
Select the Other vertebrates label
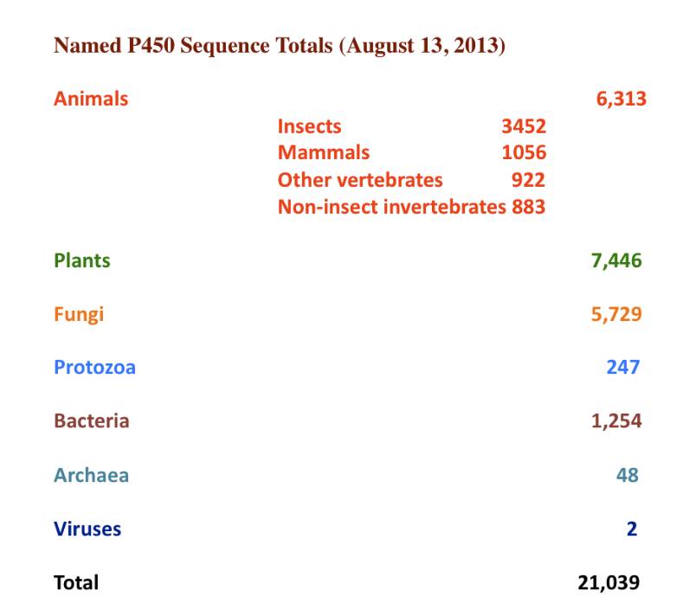pyautogui.click(x=360, y=180)
